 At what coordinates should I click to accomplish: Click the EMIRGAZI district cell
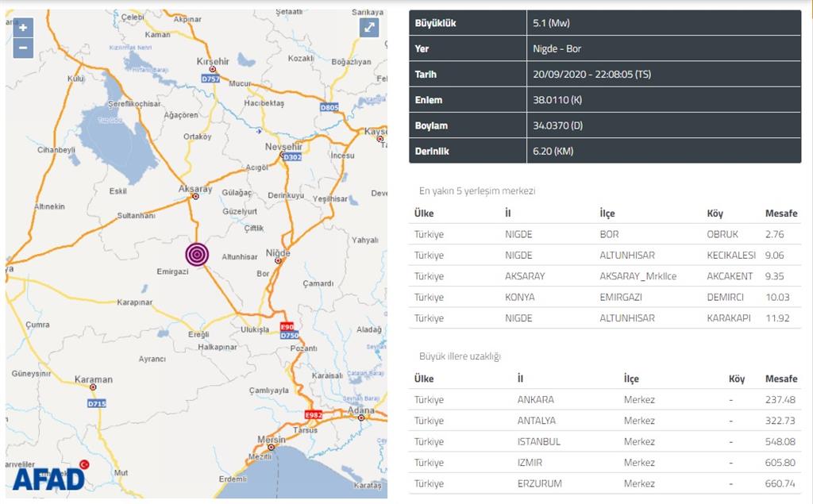621,297
